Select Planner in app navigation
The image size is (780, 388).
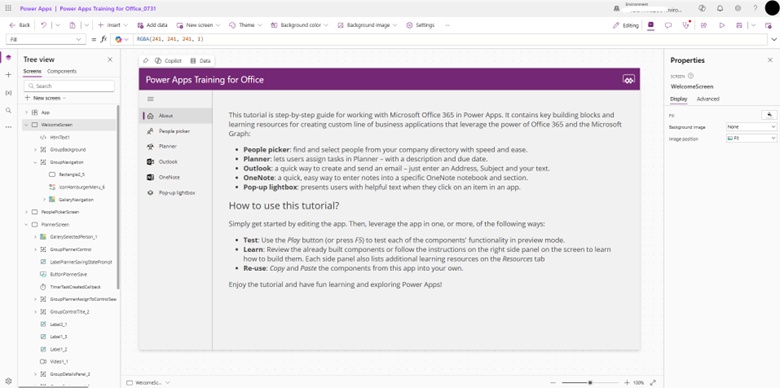(176, 146)
